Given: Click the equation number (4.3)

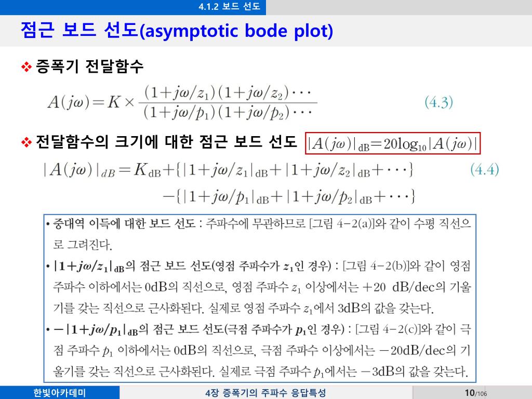Looking at the screenshot, I should point(438,102).
